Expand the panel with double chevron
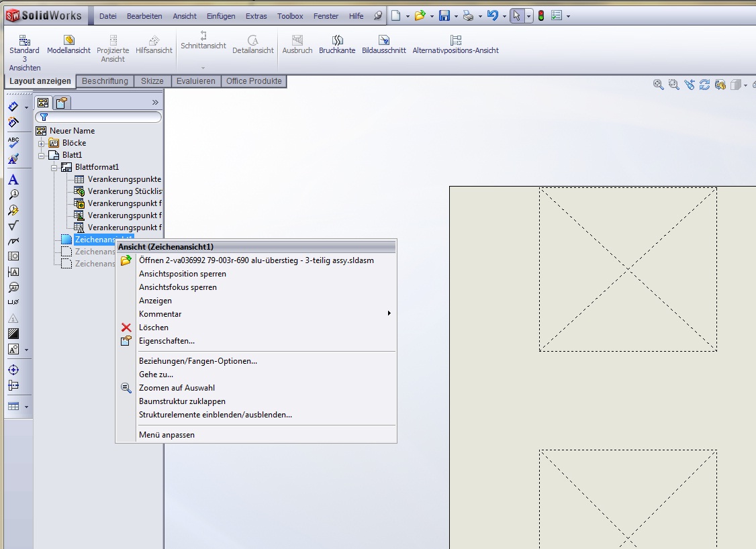 pyautogui.click(x=155, y=102)
